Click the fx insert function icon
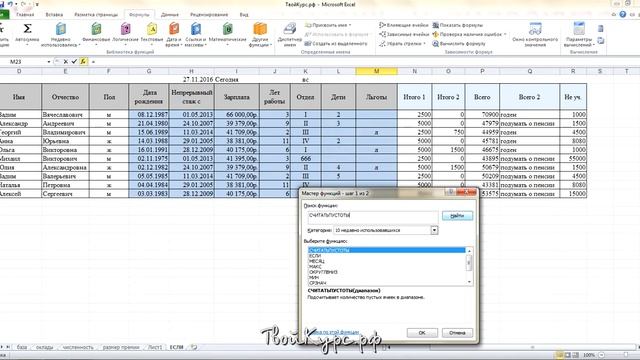This screenshot has width=640, height=360. 83,62
